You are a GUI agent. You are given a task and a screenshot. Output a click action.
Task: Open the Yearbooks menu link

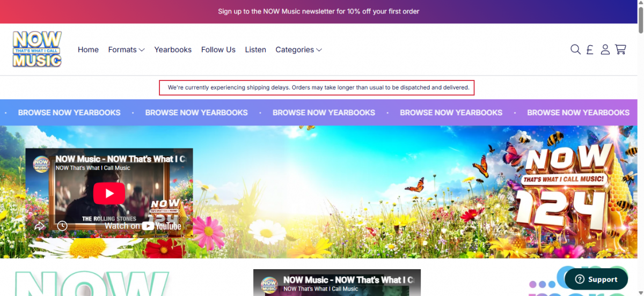click(173, 49)
